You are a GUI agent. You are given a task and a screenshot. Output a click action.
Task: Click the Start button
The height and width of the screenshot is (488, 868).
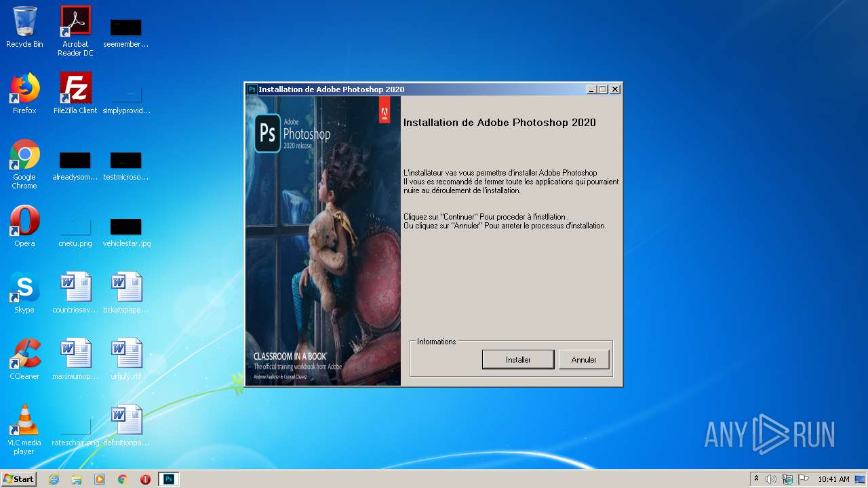tap(19, 479)
